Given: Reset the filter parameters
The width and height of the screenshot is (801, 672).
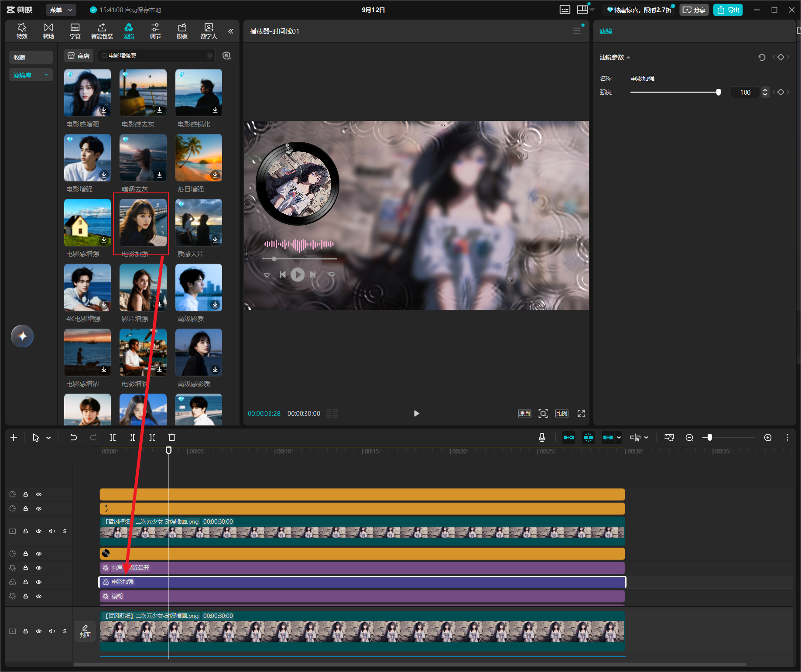Looking at the screenshot, I should coord(762,57).
